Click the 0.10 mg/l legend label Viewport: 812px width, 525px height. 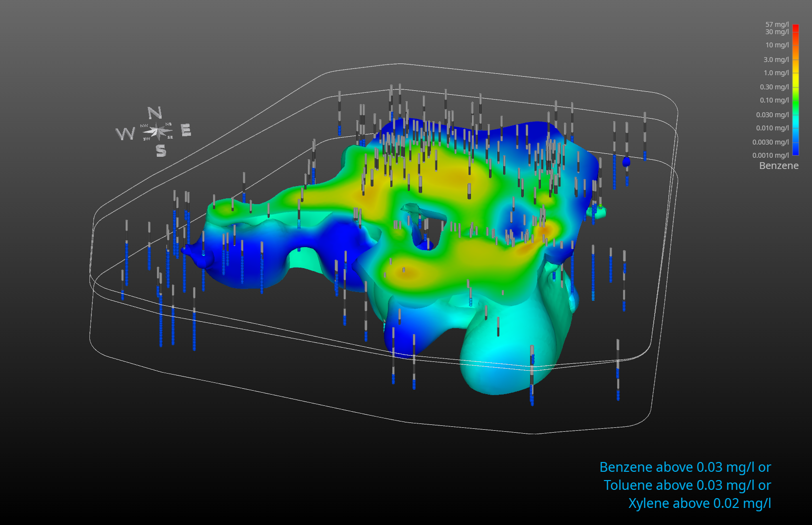774,100
